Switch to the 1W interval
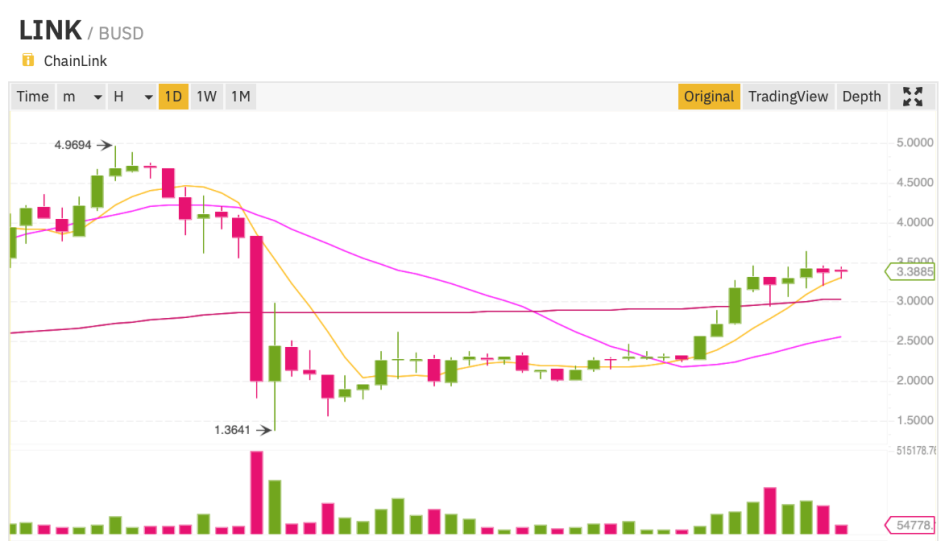The height and width of the screenshot is (541, 945). 207,96
